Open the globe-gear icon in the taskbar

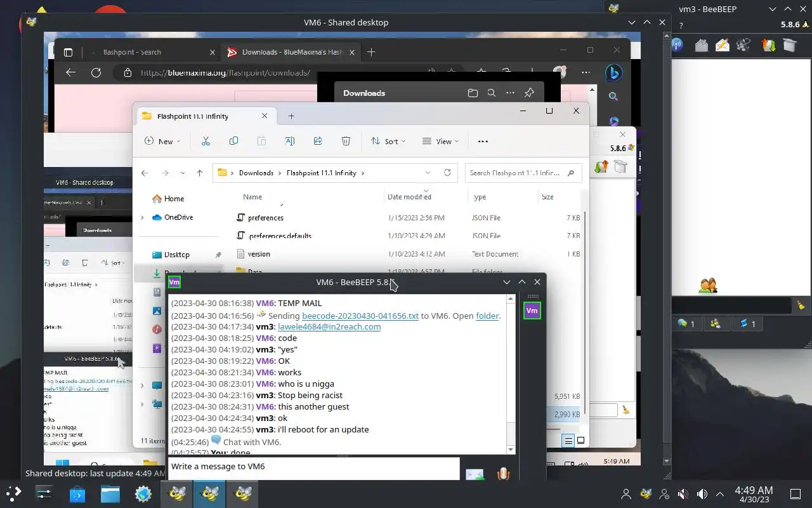pyautogui.click(x=143, y=493)
